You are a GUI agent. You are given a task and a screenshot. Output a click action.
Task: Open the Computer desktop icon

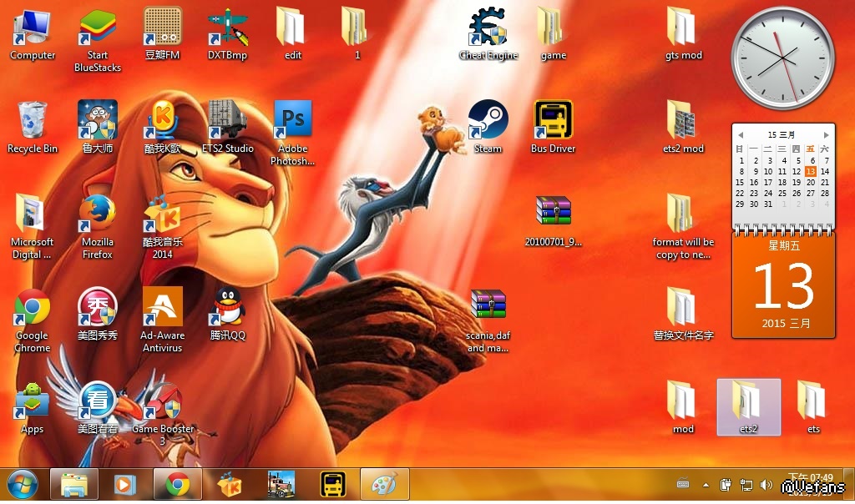[x=33, y=33]
